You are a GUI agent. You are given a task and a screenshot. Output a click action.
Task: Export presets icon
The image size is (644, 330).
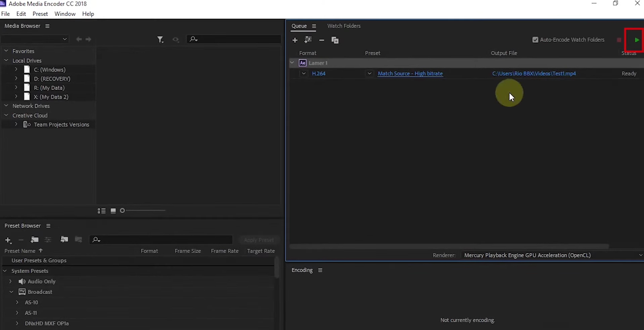click(79, 239)
